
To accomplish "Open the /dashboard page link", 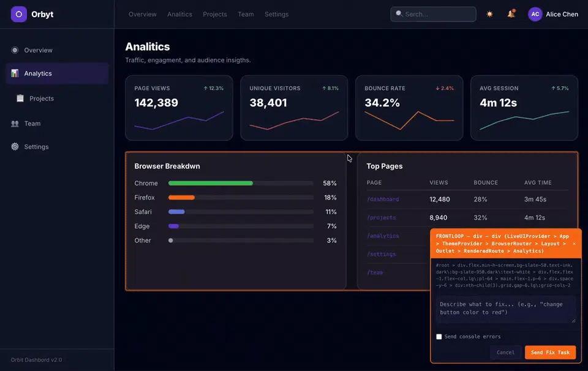I will [x=382, y=200].
